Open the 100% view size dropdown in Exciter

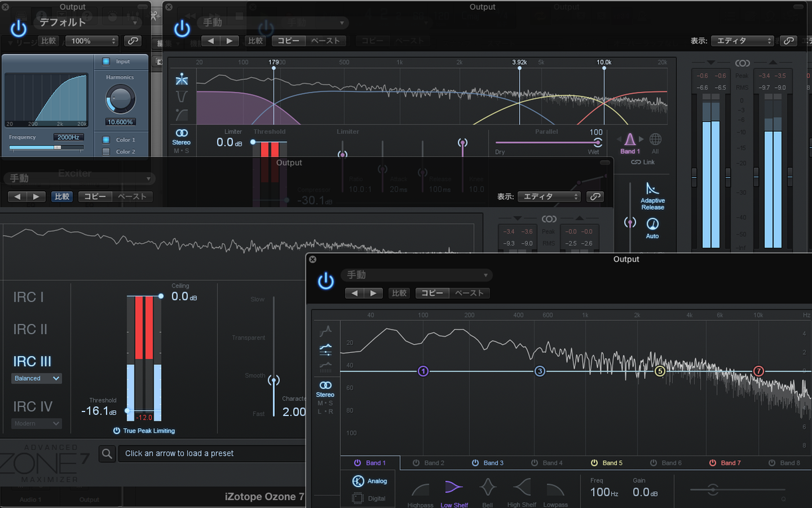pos(91,41)
